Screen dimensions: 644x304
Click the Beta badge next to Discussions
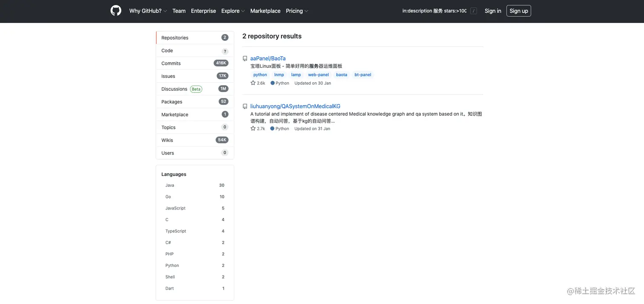pos(196,89)
